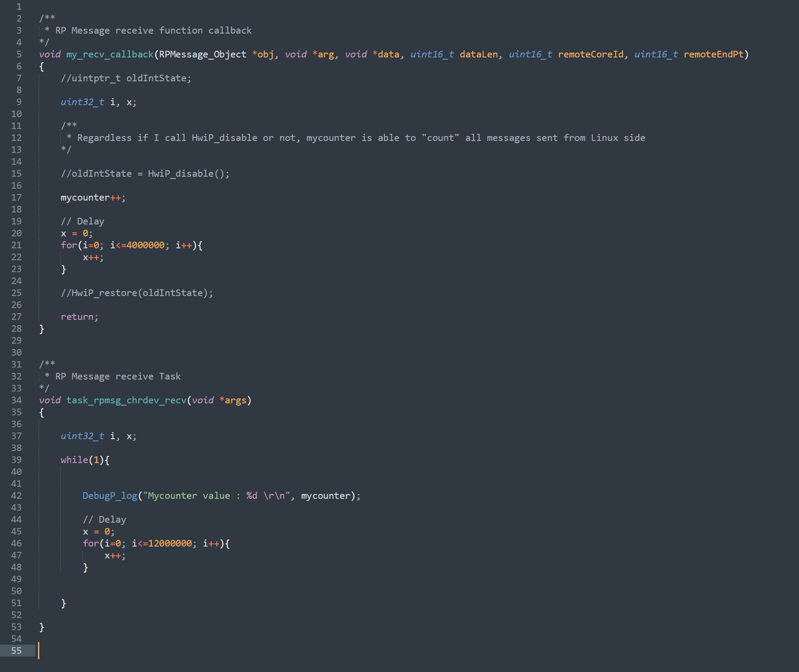The height and width of the screenshot is (672, 799).
Task: Click the commented HwiP_restore line
Action: (x=136, y=293)
